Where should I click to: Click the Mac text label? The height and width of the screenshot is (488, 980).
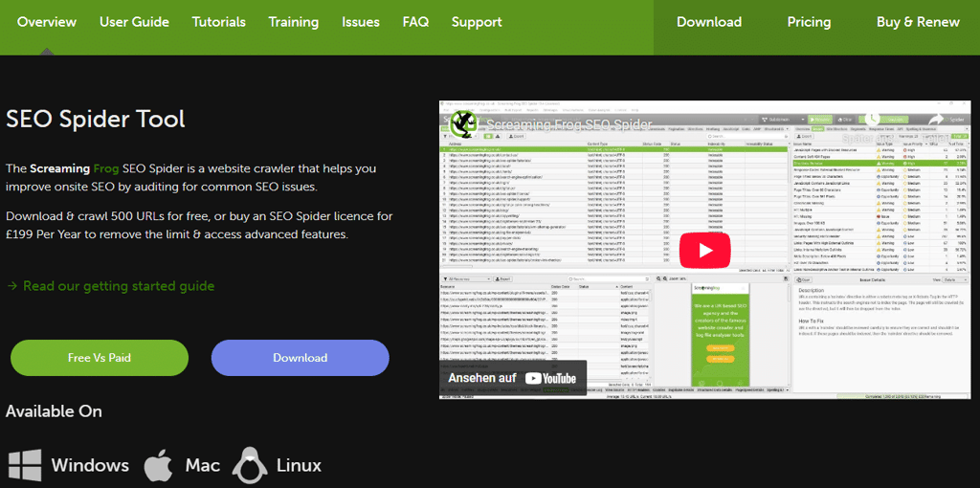(203, 465)
